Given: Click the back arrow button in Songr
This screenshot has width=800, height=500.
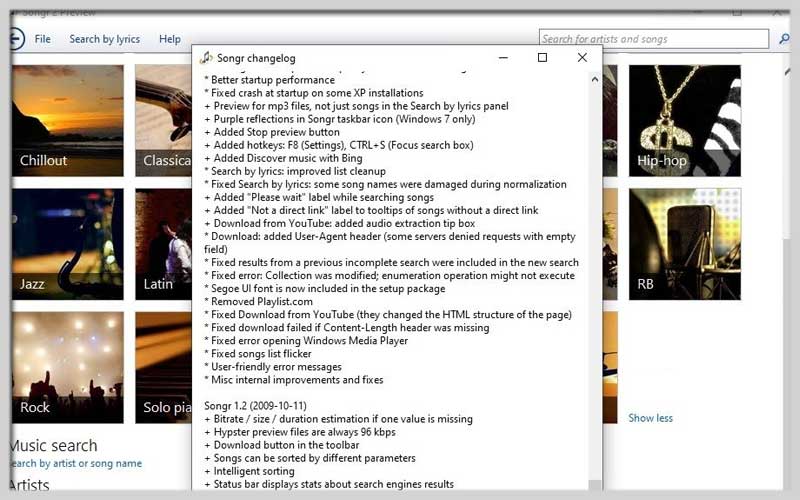Looking at the screenshot, I should point(15,39).
